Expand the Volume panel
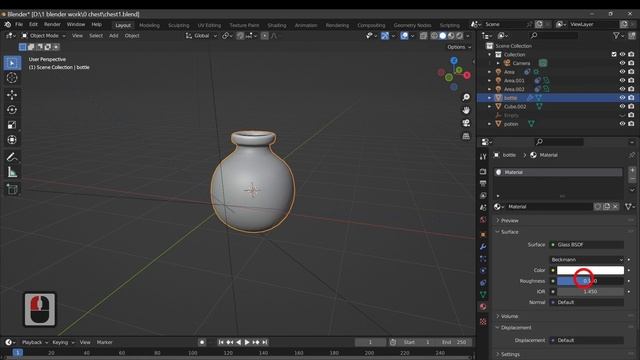640x360 pixels. tap(509, 316)
